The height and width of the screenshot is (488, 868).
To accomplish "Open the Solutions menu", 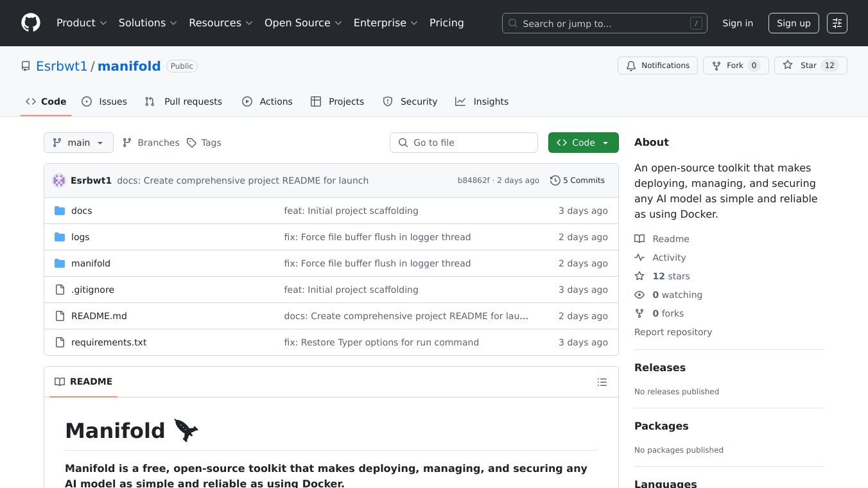I will point(148,23).
